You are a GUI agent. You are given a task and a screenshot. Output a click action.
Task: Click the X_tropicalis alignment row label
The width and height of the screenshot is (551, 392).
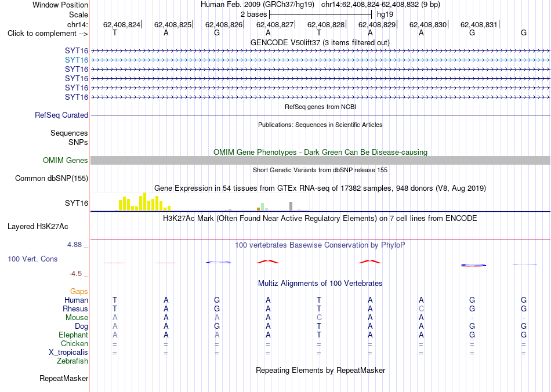pyautogui.click(x=68, y=353)
